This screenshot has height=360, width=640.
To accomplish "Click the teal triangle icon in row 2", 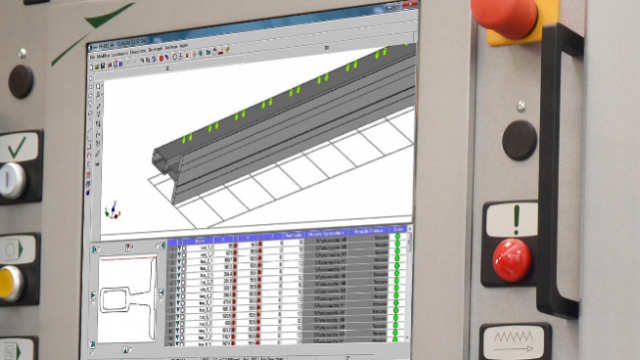I will tap(178, 255).
